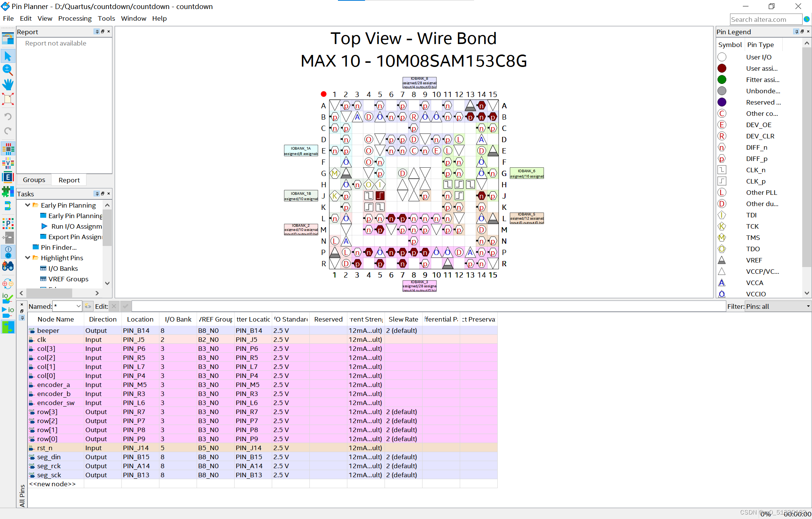Screen dimensions: 812x519
Task: Click the green puzzle piece icon
Action: coord(8,191)
